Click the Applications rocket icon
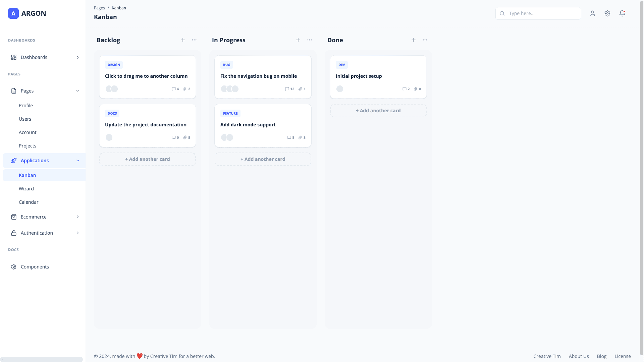 point(14,161)
